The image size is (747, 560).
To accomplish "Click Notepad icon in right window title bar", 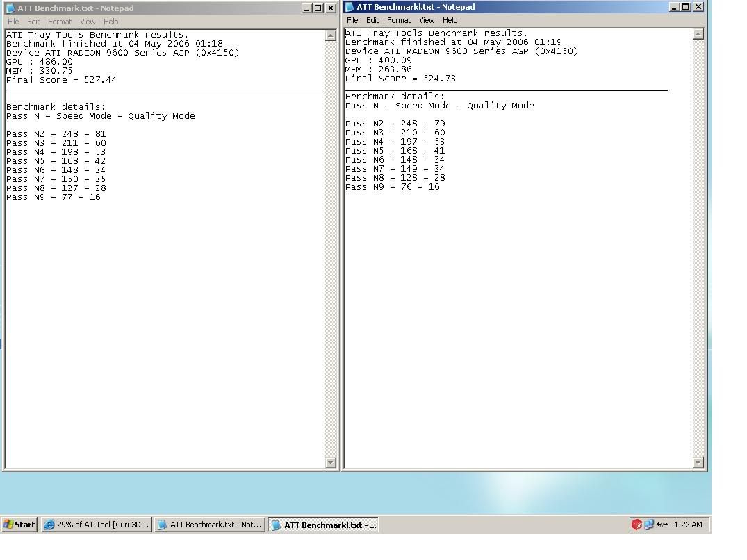I will pos(350,7).
